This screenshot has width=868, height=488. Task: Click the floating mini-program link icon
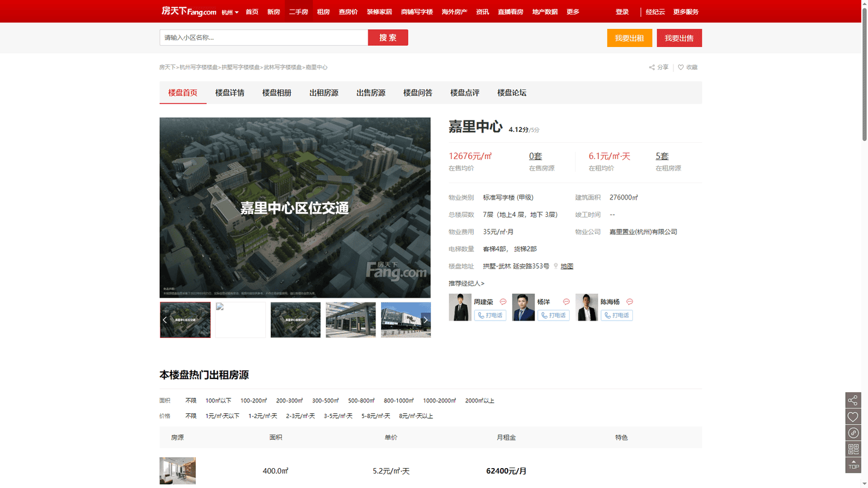coord(853,433)
